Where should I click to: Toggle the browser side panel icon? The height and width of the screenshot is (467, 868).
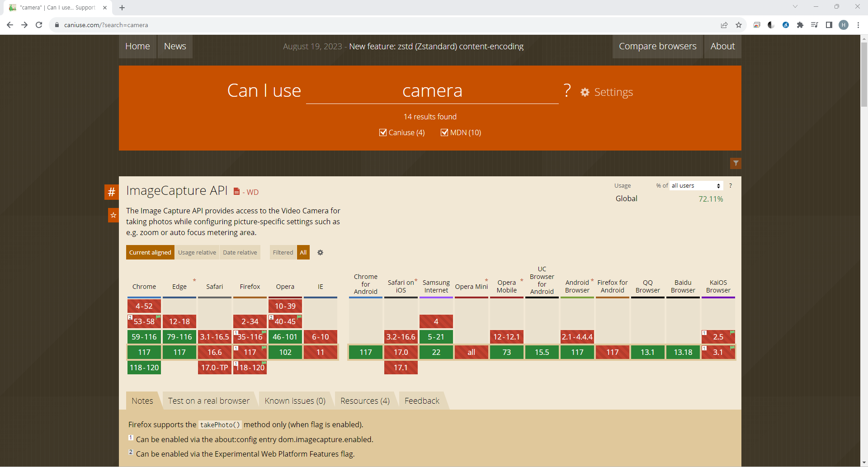click(829, 25)
